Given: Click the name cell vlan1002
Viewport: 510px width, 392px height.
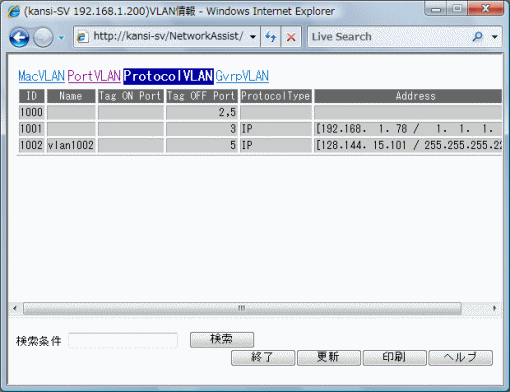Looking at the screenshot, I should click(x=71, y=145).
